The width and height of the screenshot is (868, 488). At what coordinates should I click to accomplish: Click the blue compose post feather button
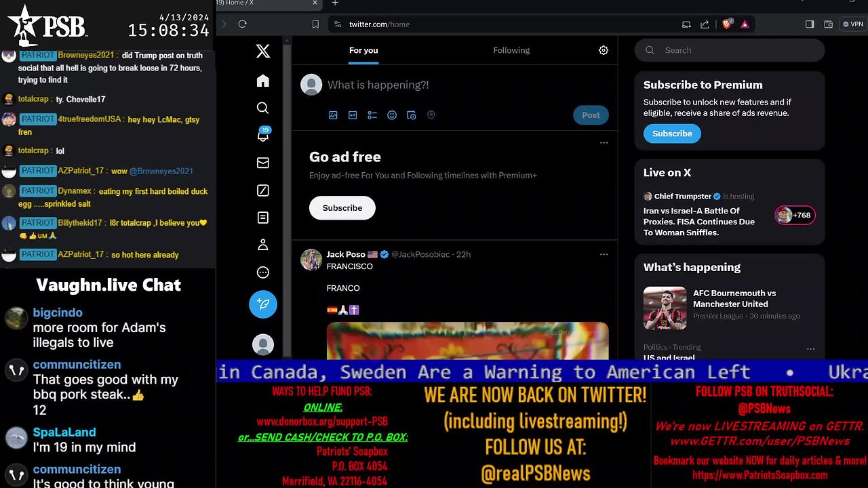[263, 304]
